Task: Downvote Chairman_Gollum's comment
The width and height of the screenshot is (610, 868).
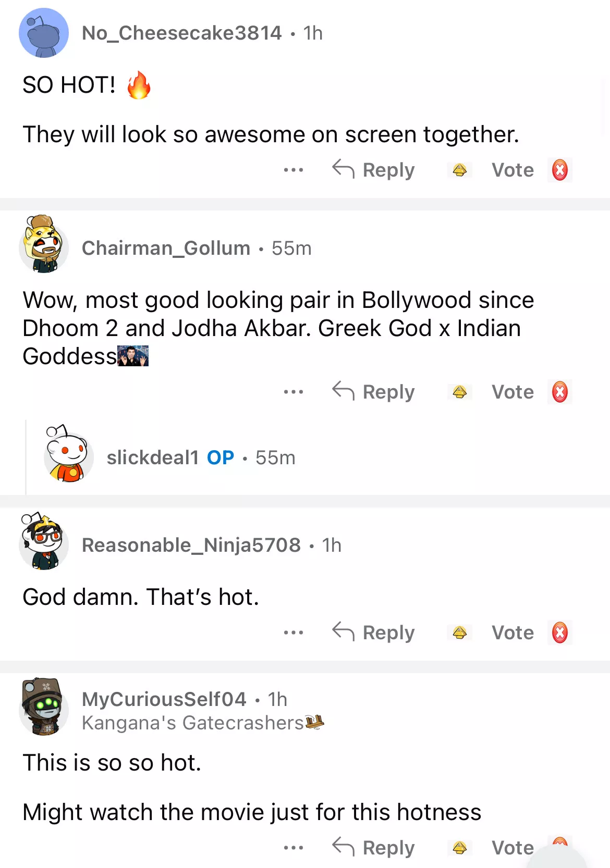Action: [560, 392]
